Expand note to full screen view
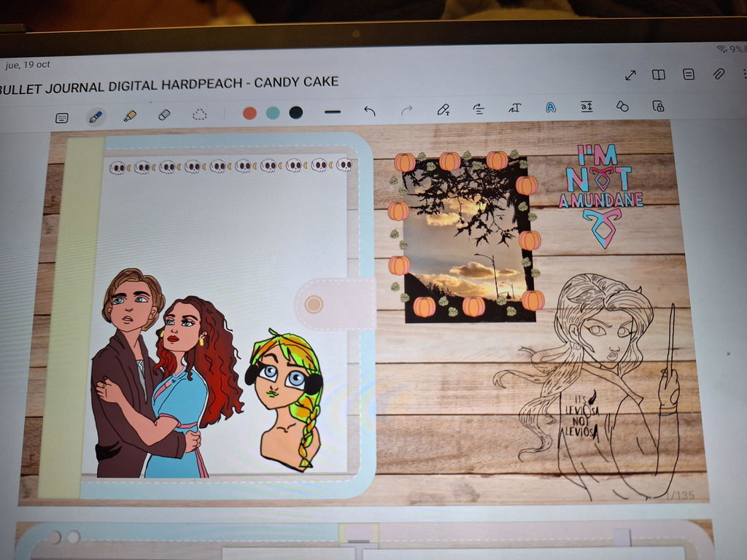The height and width of the screenshot is (560, 747). click(630, 75)
